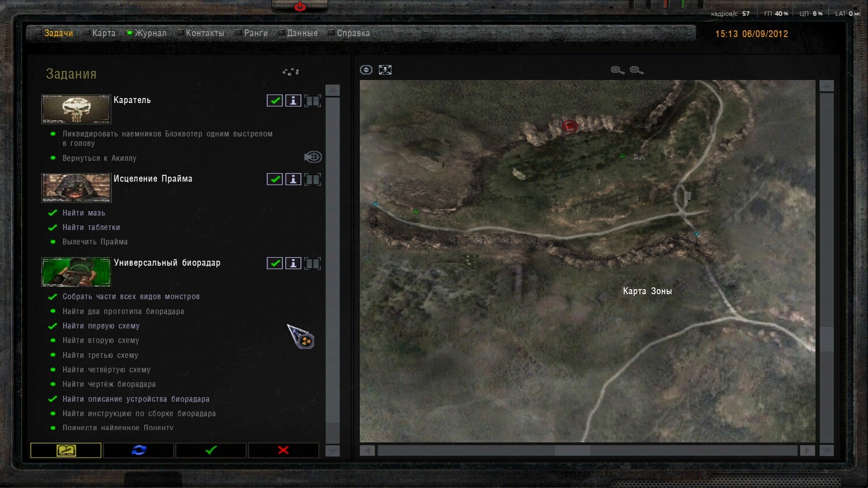Open info for Исцеление Прайма task
868x488 pixels.
[x=293, y=179]
